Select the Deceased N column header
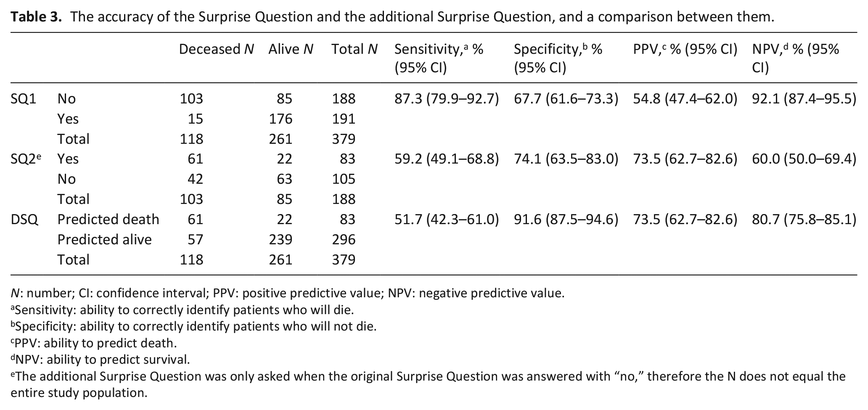 coord(216,49)
